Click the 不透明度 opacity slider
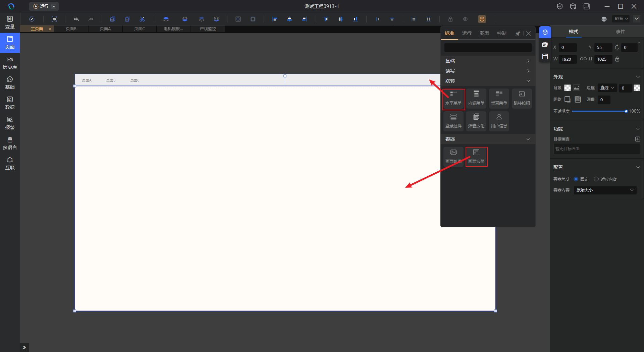The height and width of the screenshot is (352, 644). pos(600,111)
